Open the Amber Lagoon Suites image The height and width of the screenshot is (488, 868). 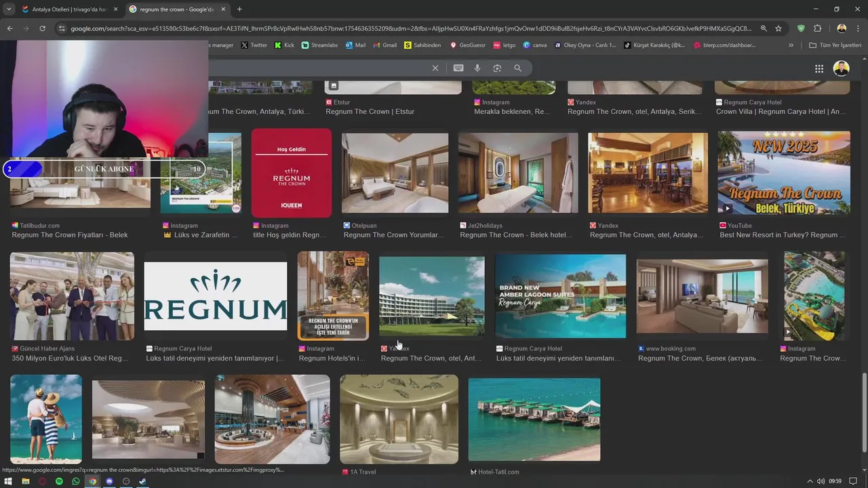561,296
